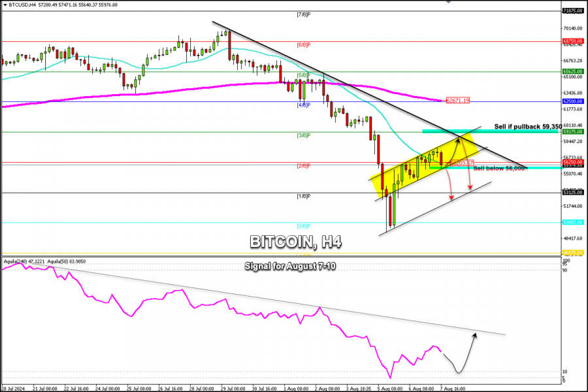Click the 21 Jul 08:00 time label
Screen dimensions: 588x392
pos(45,389)
